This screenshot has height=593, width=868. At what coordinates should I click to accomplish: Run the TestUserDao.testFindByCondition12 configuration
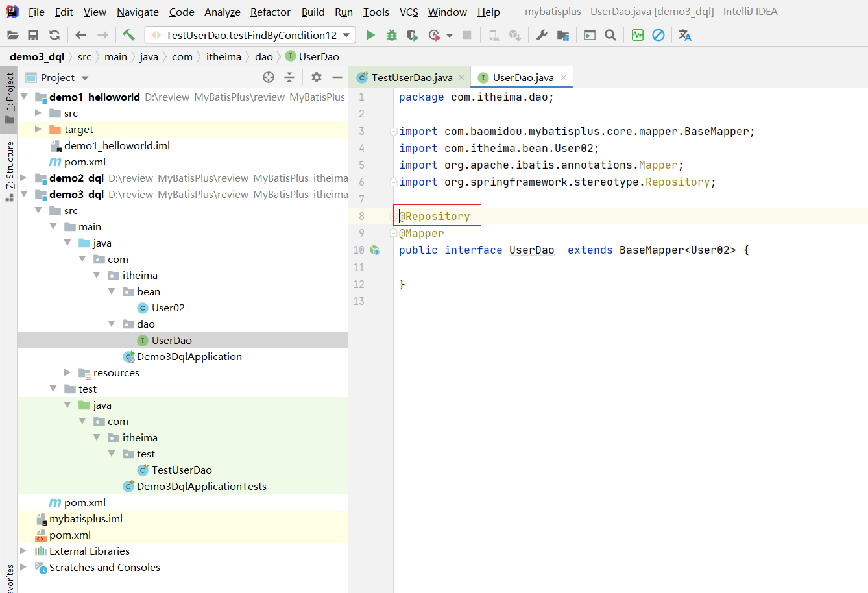[x=370, y=35]
